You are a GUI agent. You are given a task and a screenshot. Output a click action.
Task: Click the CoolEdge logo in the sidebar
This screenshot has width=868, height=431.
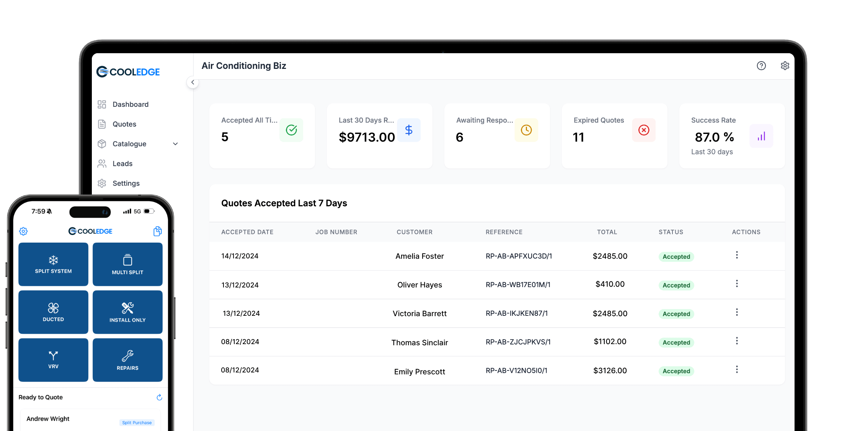(128, 72)
